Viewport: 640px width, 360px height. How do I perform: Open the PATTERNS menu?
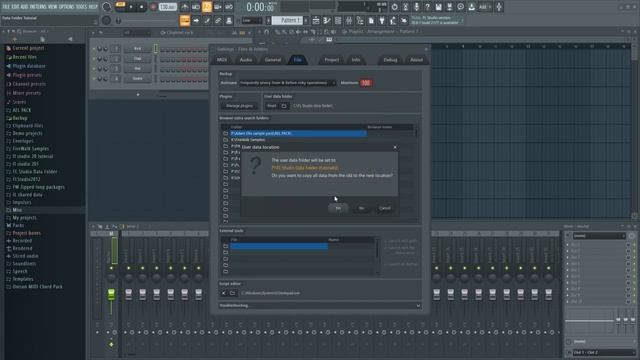pyautogui.click(x=38, y=7)
